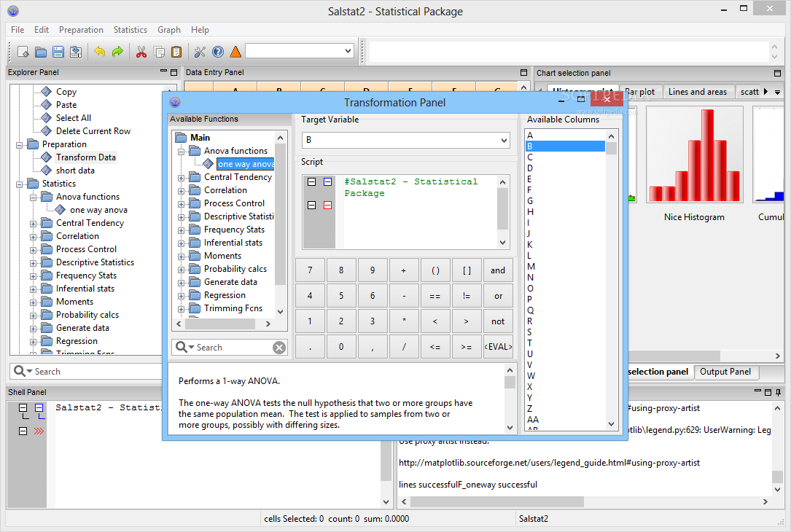
Task: Click the Available Columns vertical scrollbar
Action: pyautogui.click(x=612, y=280)
